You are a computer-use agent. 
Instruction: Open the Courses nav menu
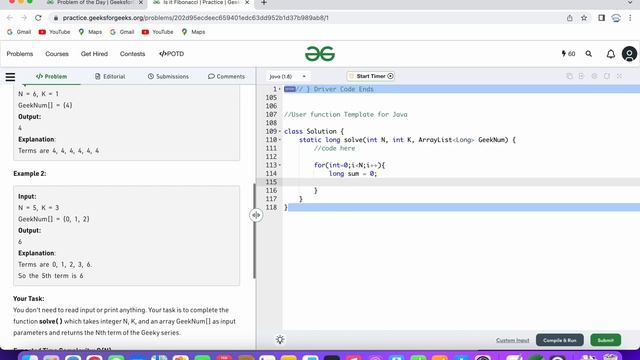(x=57, y=54)
